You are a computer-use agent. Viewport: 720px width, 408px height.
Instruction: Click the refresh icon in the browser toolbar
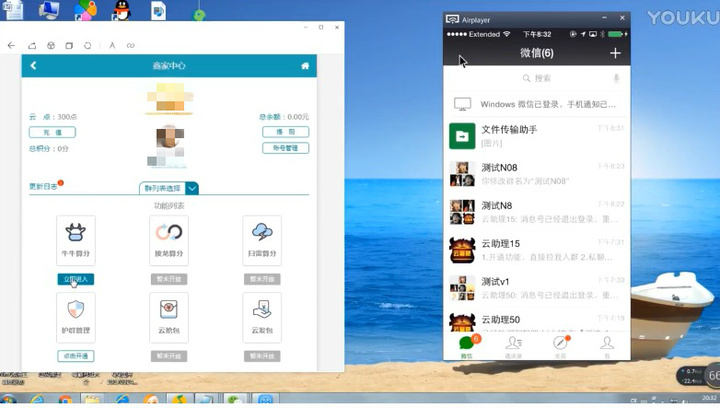coord(87,45)
